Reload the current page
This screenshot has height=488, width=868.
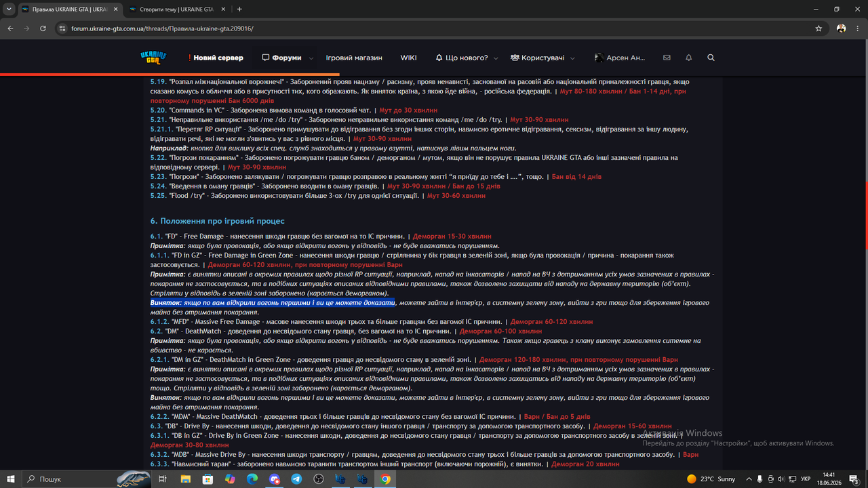(x=43, y=28)
